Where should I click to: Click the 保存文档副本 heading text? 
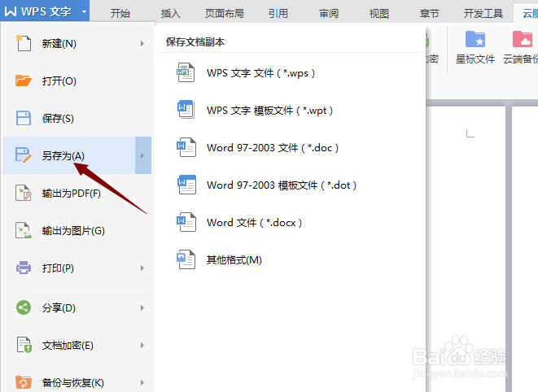tap(195, 41)
